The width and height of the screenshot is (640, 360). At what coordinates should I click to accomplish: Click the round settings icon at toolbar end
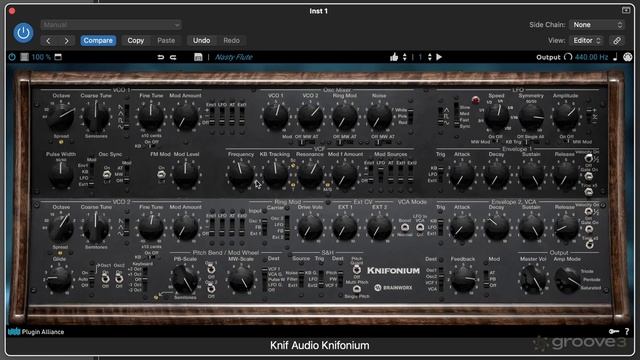[627, 57]
